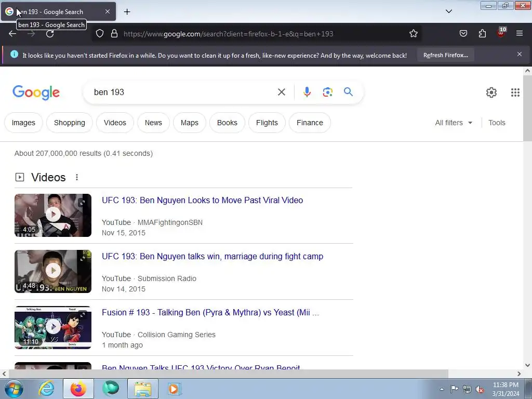Switch to the Flights filter
Screen dimensions: 532x399
[x=267, y=123]
